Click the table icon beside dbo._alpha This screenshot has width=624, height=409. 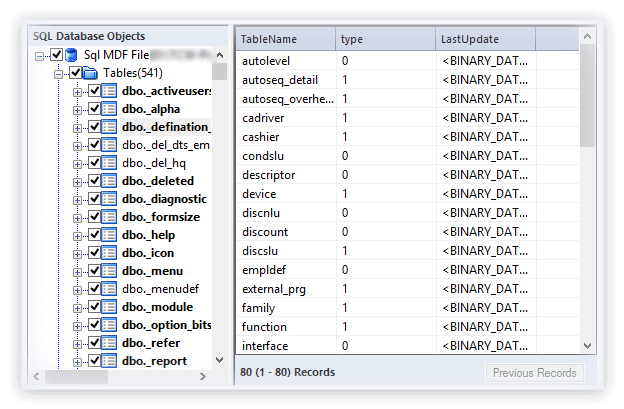coord(110,110)
